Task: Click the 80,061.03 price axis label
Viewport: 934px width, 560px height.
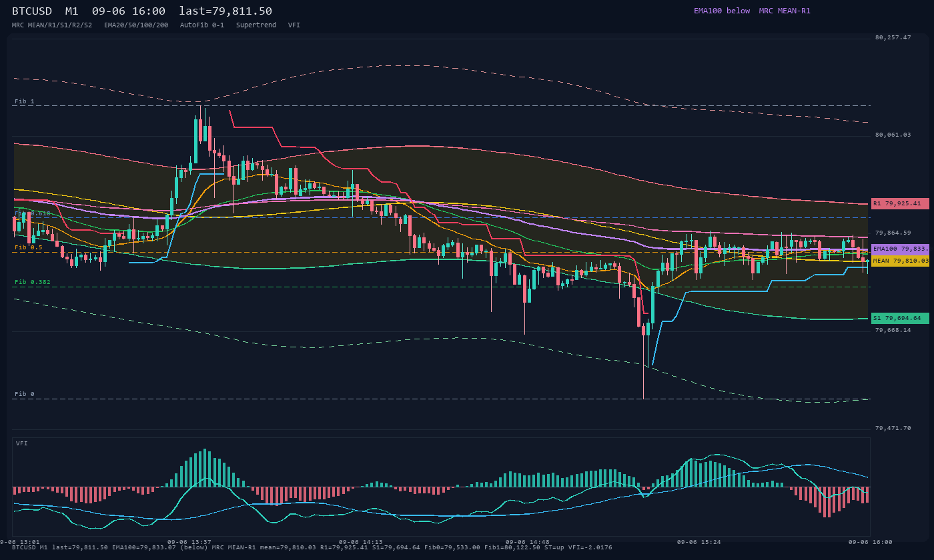Action: tap(893, 135)
